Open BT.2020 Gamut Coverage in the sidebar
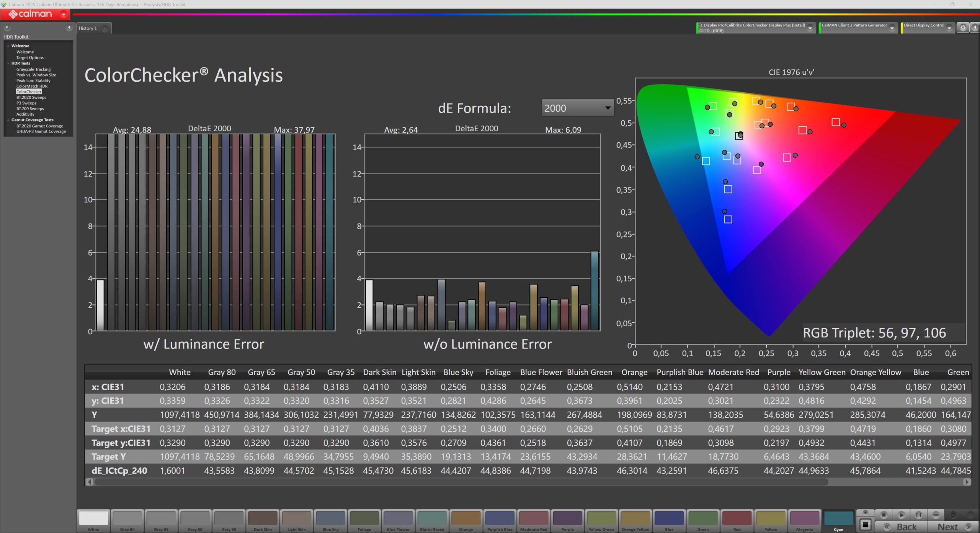Viewport: 980px width, 533px height. pyautogui.click(x=39, y=126)
